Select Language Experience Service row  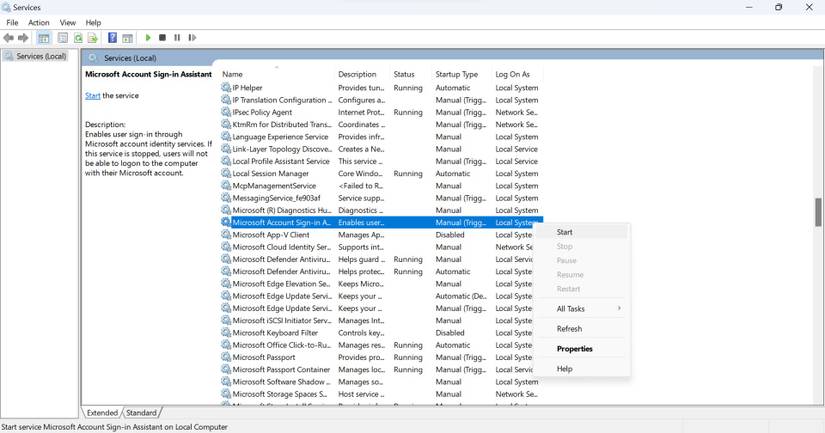pos(381,137)
